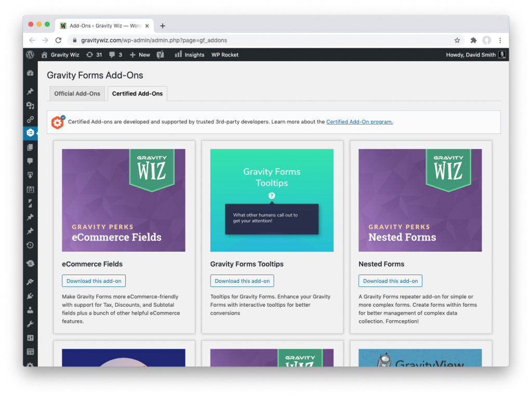Open Appearance paintbrush icon in sidebar
Screen dimensions: 532x397
(30, 282)
